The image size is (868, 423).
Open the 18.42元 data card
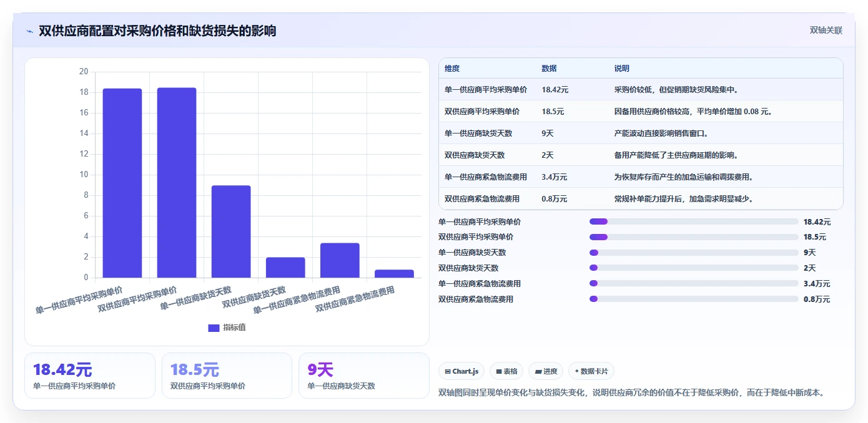(90, 376)
